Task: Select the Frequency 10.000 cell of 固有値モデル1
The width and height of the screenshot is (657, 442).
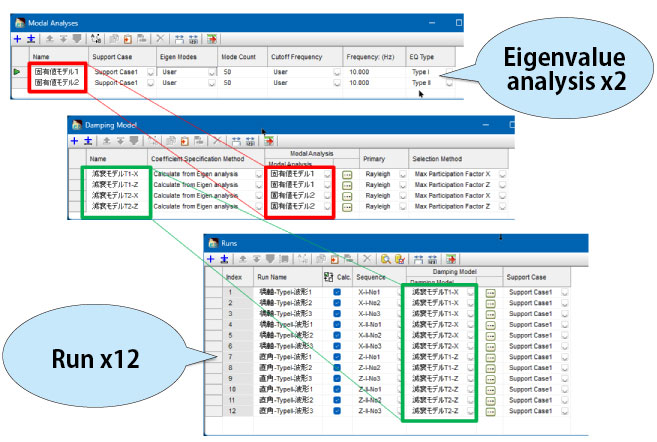Action: (374, 72)
